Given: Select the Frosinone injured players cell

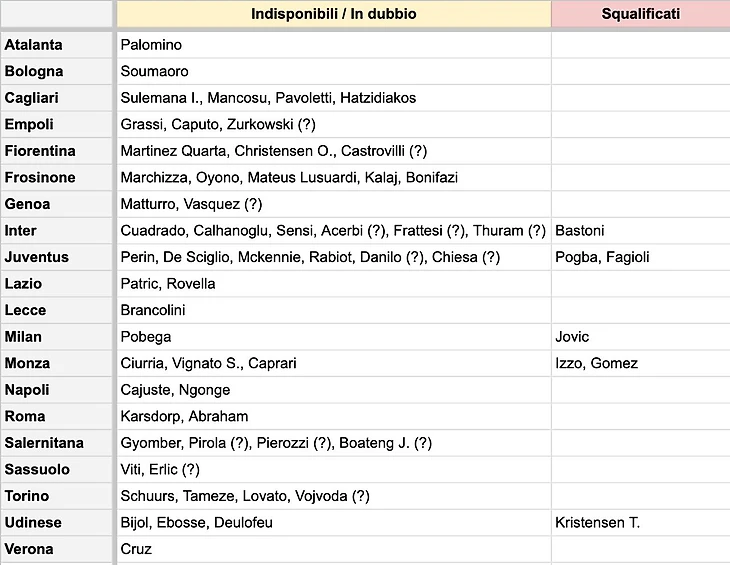Looking at the screenshot, I should (334, 177).
